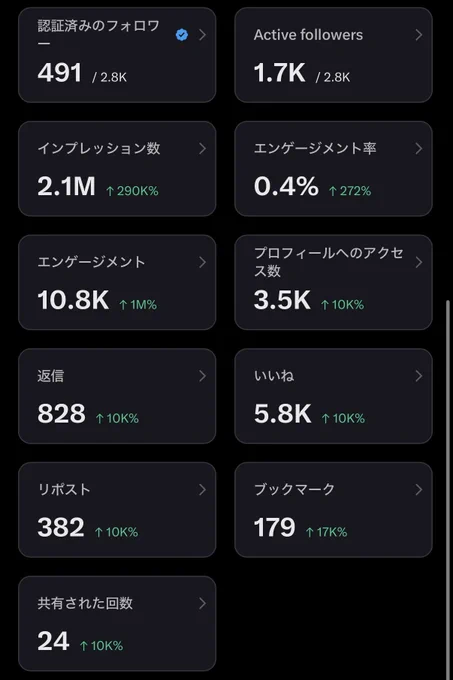Click the 5.8K likes figure

(282, 413)
